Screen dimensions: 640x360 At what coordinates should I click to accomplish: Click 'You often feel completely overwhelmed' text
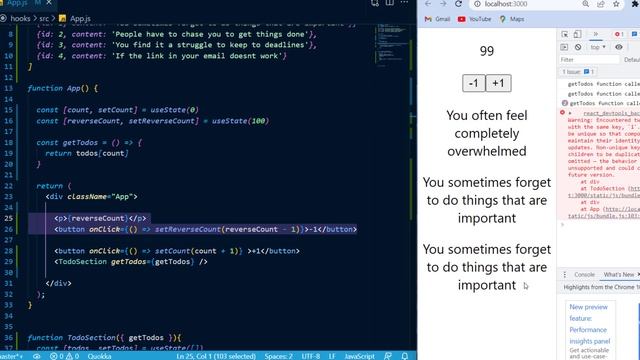coord(487,133)
